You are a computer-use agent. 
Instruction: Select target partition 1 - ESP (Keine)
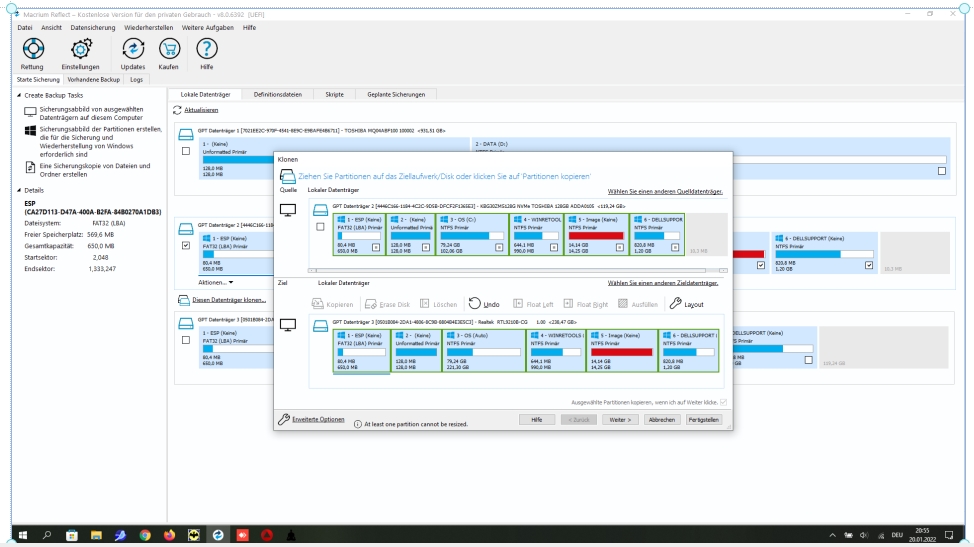362,351
